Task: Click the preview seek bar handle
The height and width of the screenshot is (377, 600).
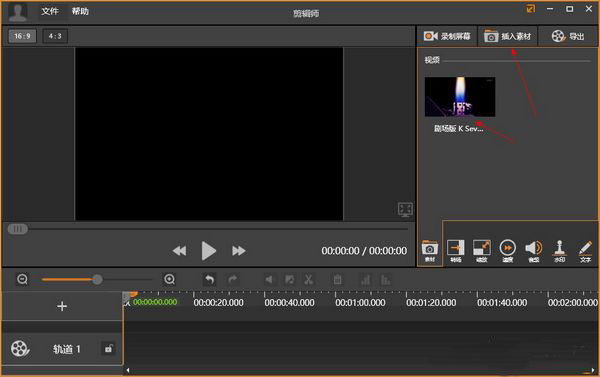Action: [x=18, y=229]
